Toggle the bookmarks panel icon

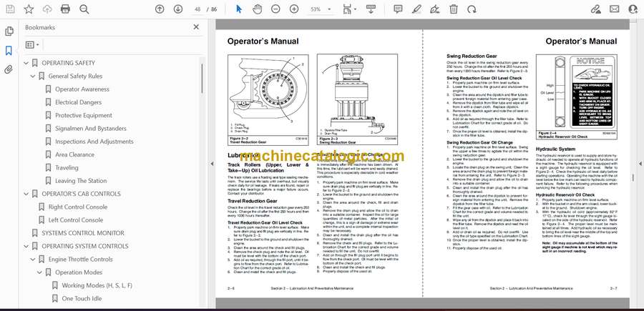click(x=9, y=51)
